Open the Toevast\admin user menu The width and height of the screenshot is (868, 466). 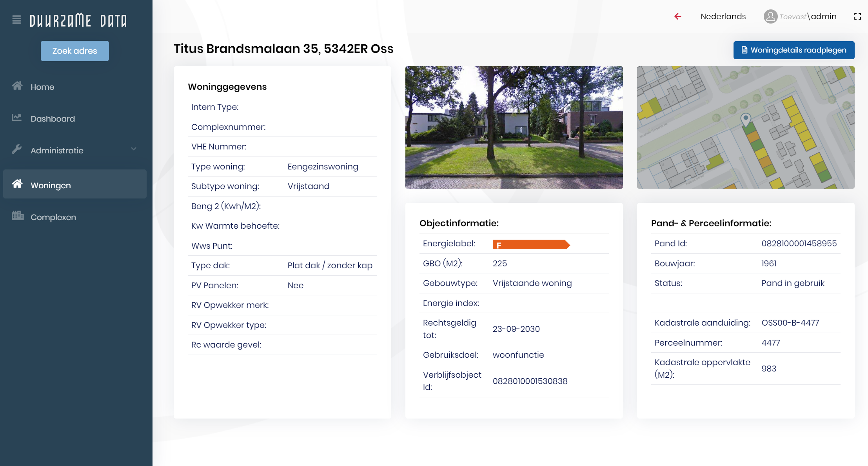point(808,16)
